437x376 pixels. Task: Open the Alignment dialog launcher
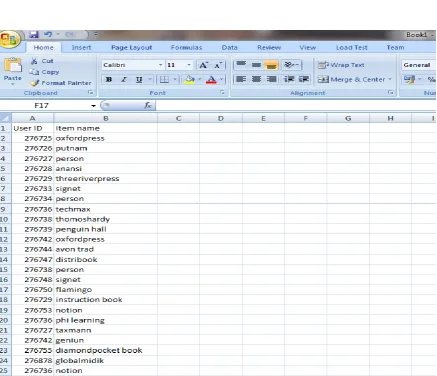pos(390,93)
